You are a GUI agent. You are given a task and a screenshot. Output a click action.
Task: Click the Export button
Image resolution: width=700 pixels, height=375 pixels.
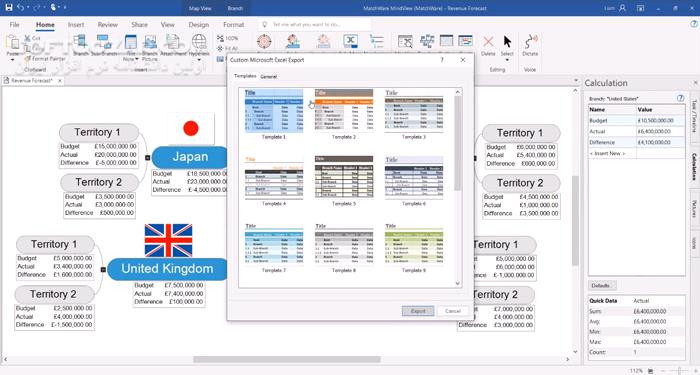click(418, 311)
